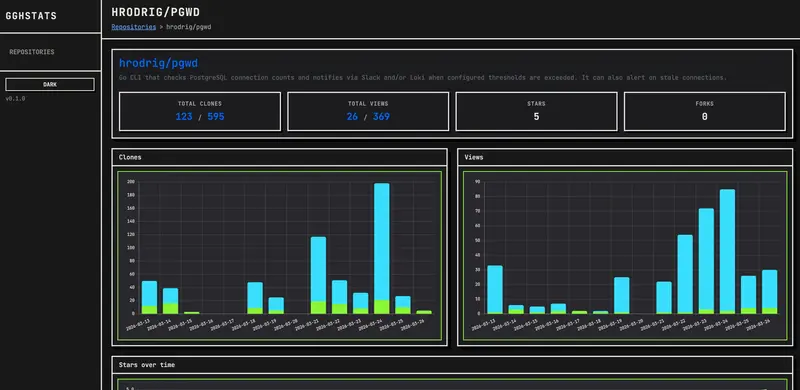Click the 123 unique clones value

184,116
